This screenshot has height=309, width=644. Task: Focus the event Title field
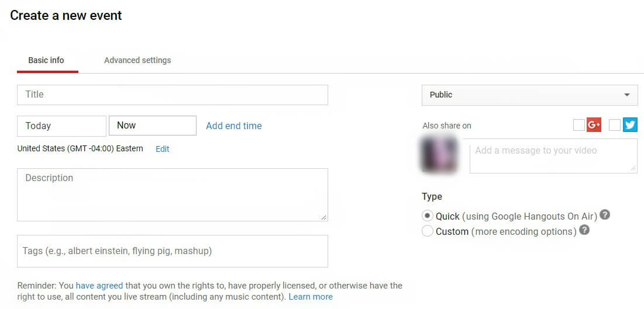pyautogui.click(x=173, y=95)
